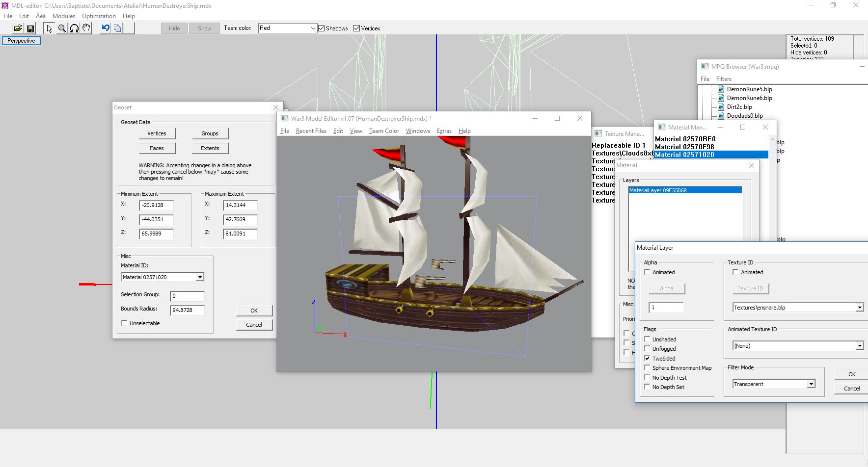Enable Animated under Texture ID group
The width and height of the screenshot is (868, 467).
coord(735,272)
